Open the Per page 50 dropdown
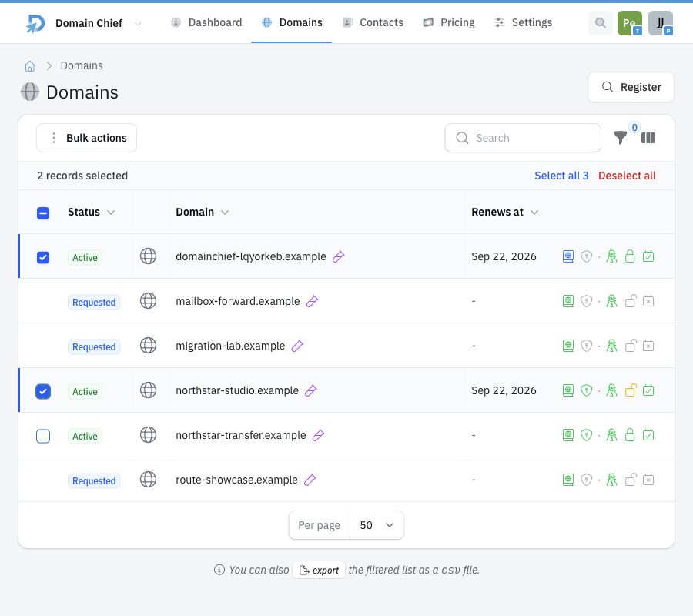This screenshot has height=616, width=693. coord(377,525)
